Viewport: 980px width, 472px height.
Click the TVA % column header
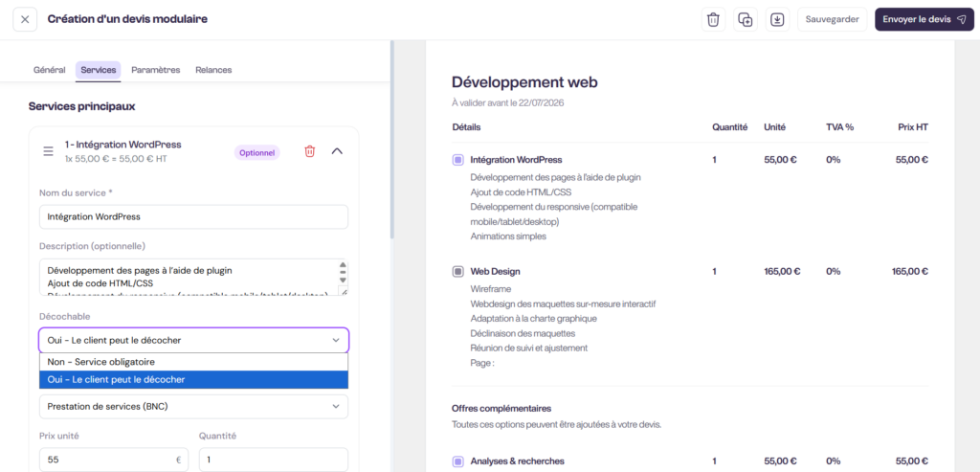pos(839,127)
